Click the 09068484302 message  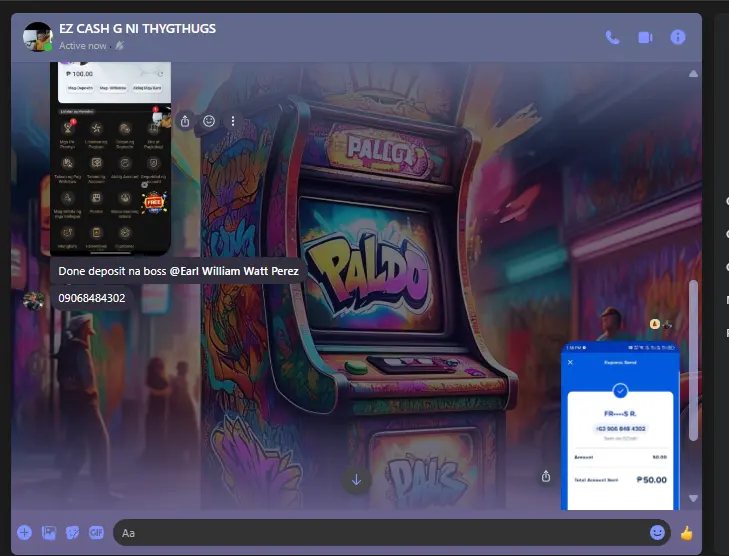tap(92, 298)
